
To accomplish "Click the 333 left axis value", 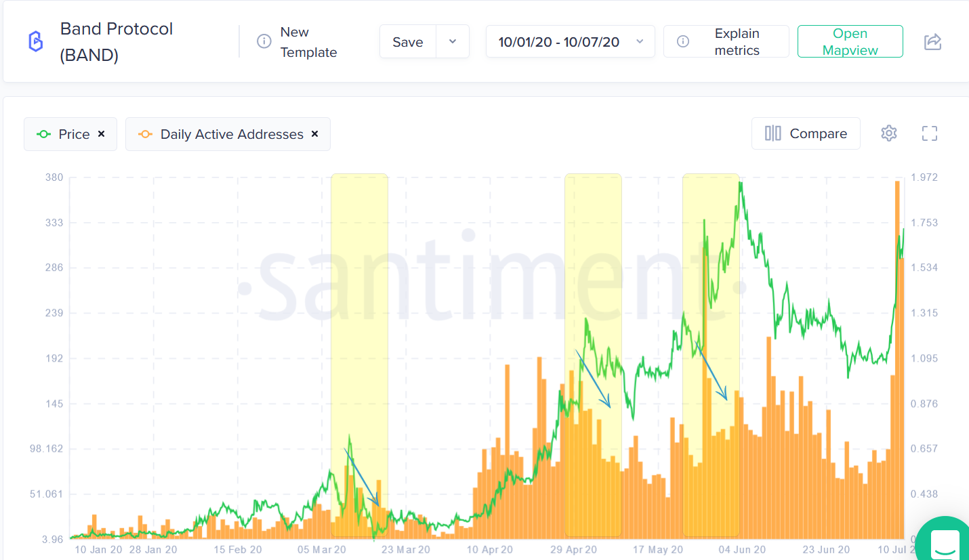I will point(54,223).
